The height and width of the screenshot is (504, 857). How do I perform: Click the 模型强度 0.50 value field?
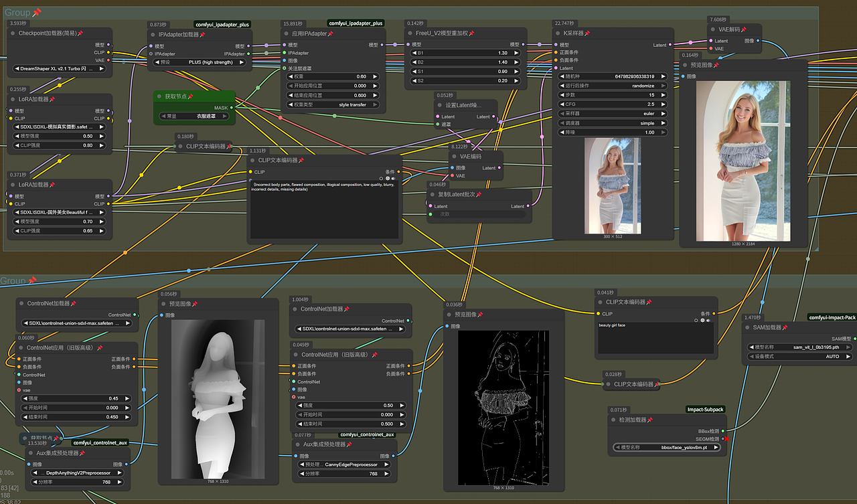pyautogui.click(x=60, y=136)
